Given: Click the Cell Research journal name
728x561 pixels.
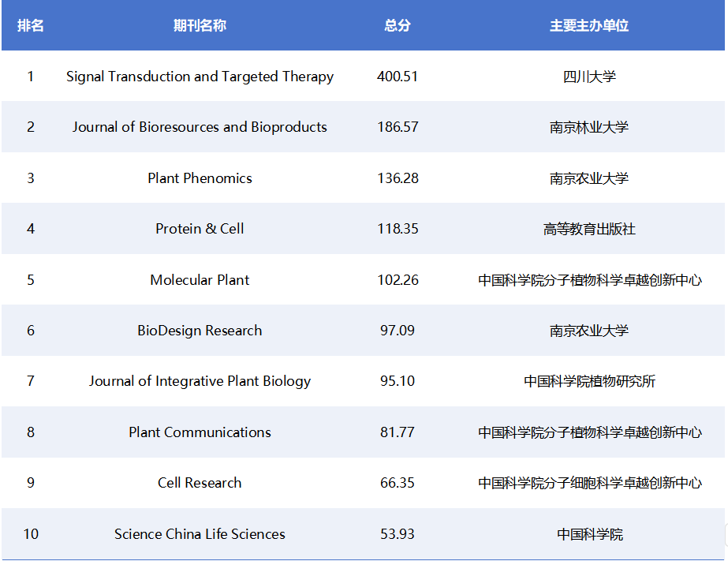Looking at the screenshot, I should [x=200, y=483].
